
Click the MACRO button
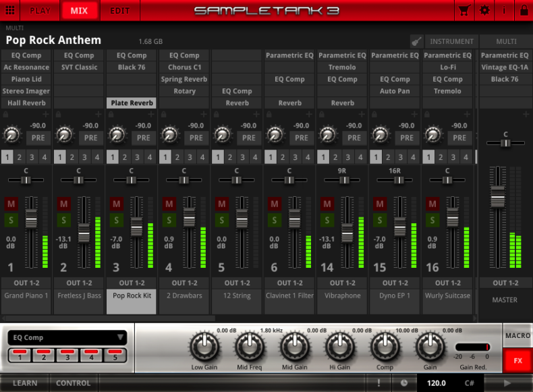point(517,335)
